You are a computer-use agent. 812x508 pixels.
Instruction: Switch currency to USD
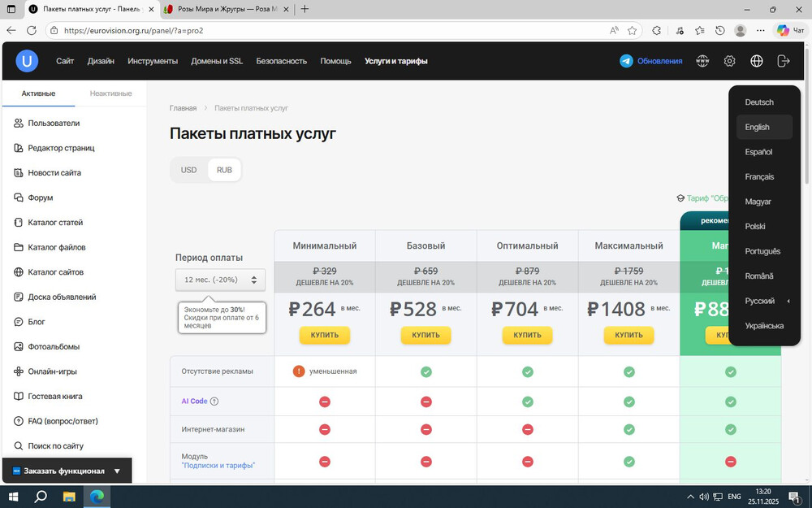(188, 170)
